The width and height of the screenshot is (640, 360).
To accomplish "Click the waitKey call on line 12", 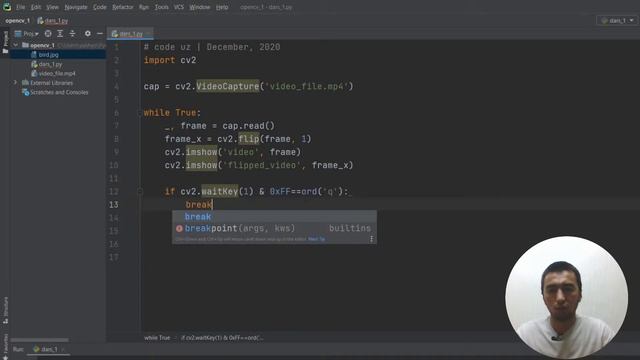I will 220,191.
